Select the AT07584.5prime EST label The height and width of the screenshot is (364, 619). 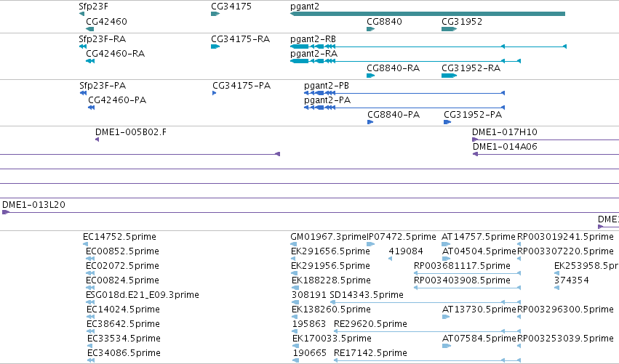pyautogui.click(x=479, y=339)
